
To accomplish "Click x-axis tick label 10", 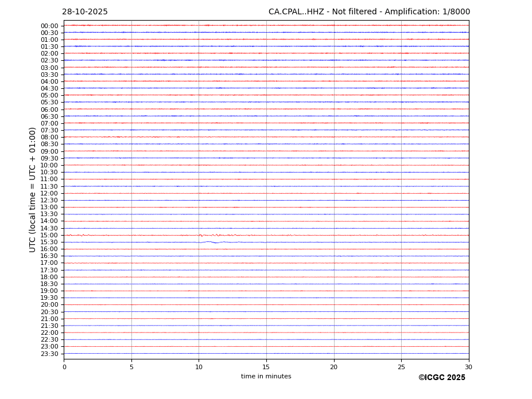I will pos(199,367).
